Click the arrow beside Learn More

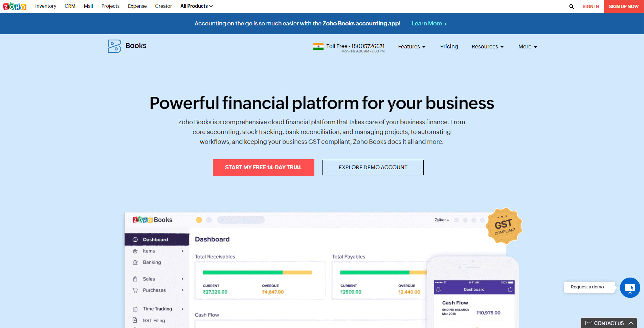(x=446, y=24)
